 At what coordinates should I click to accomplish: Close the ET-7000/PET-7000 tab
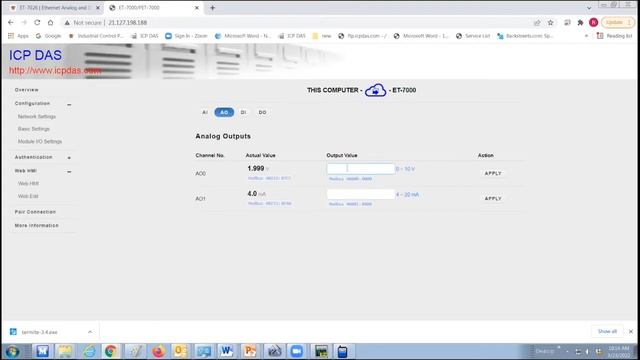(x=197, y=8)
